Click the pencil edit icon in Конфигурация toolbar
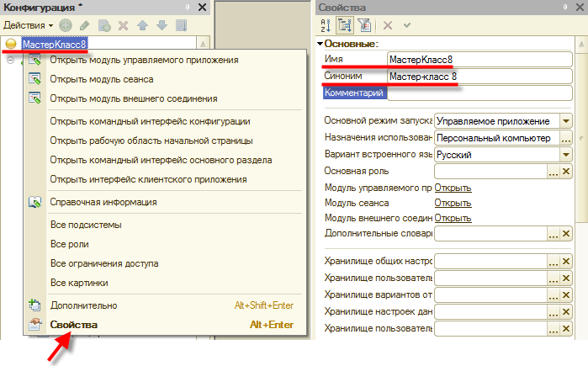588x366 pixels. click(x=84, y=26)
